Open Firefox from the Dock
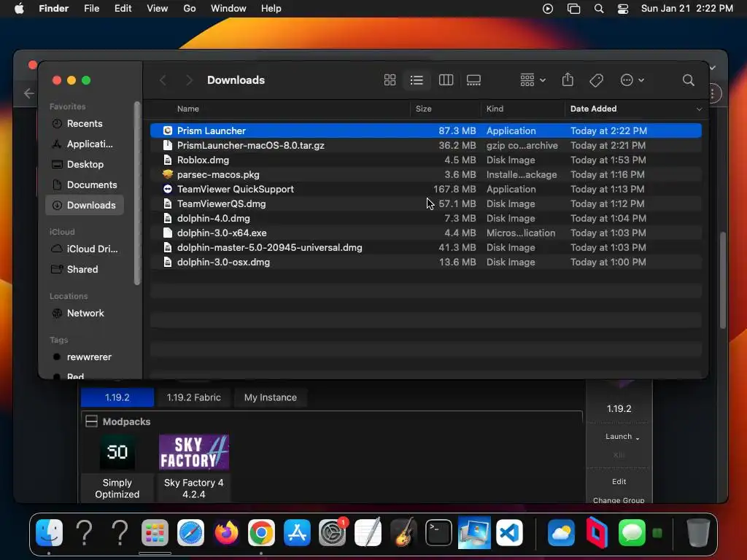The height and width of the screenshot is (560, 747). click(x=226, y=532)
